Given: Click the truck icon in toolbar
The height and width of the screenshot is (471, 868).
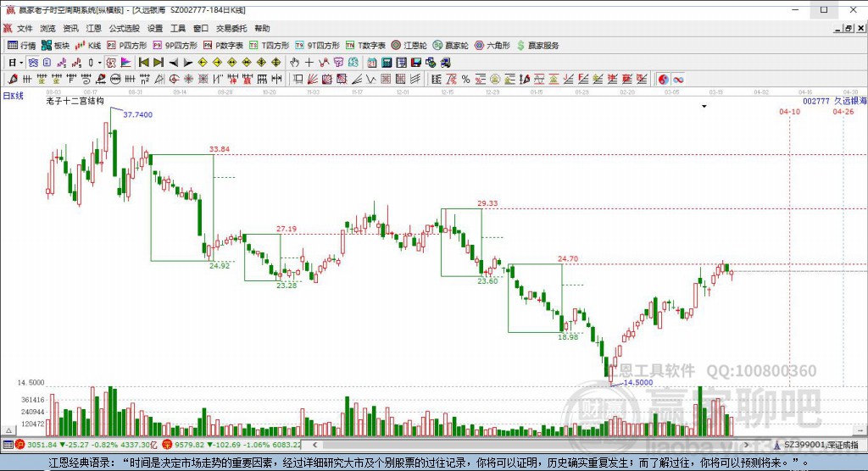Looking at the screenshot, I should click(445, 63).
